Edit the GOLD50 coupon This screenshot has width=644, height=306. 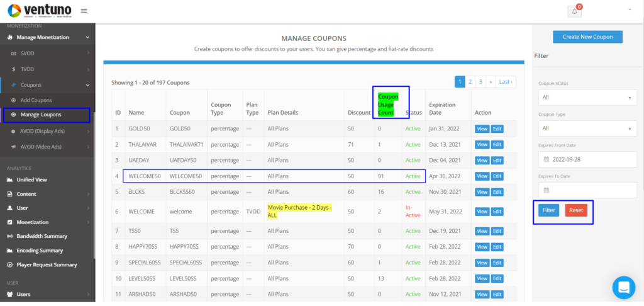(497, 128)
